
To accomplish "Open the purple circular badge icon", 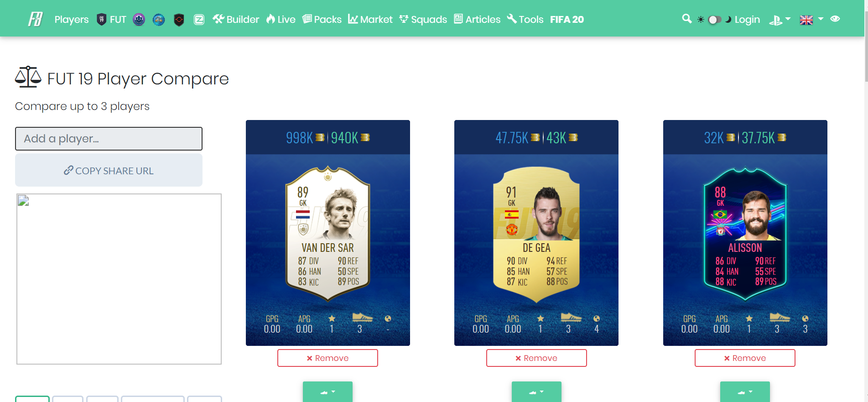I will (139, 20).
